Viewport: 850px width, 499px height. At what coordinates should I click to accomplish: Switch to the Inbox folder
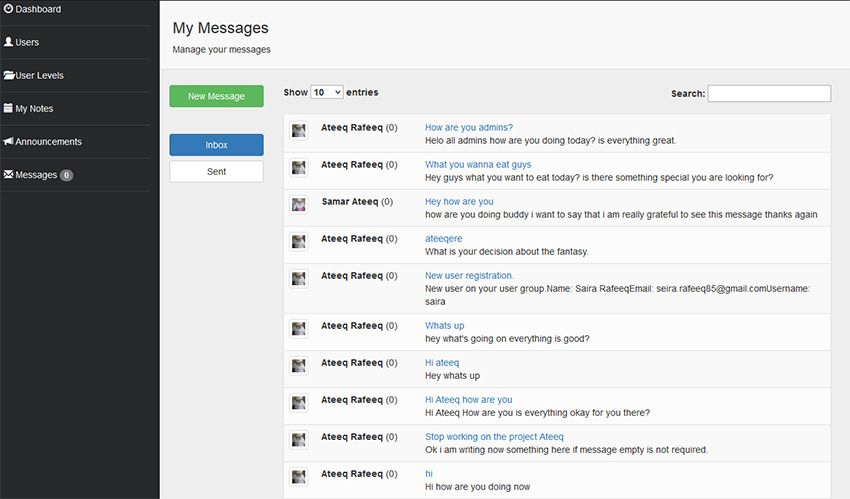216,145
